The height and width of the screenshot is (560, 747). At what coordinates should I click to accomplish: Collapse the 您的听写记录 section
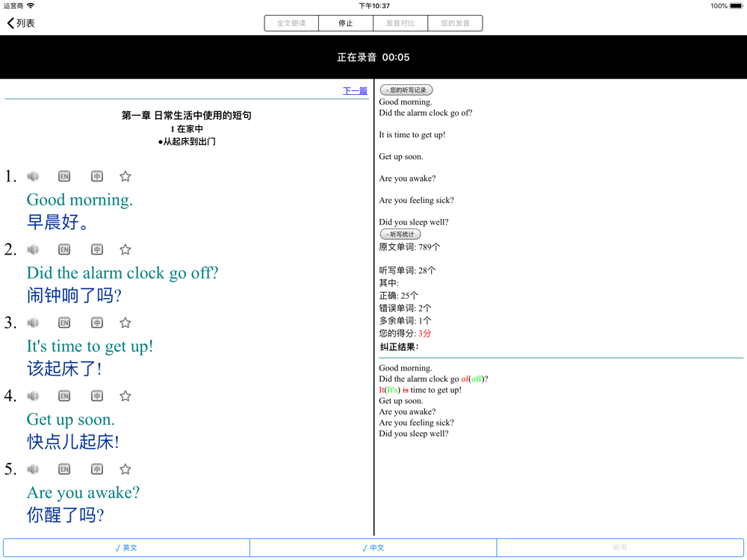click(406, 90)
